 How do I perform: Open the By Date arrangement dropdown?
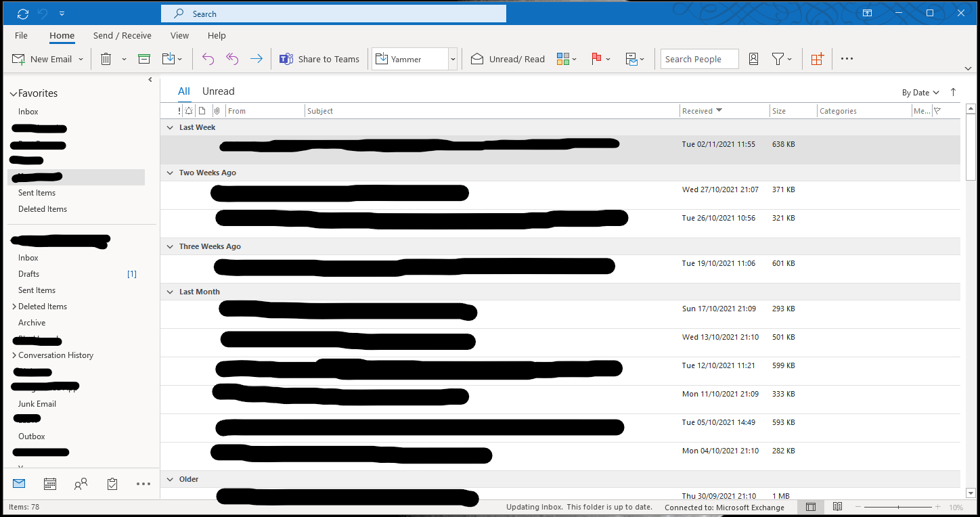921,93
